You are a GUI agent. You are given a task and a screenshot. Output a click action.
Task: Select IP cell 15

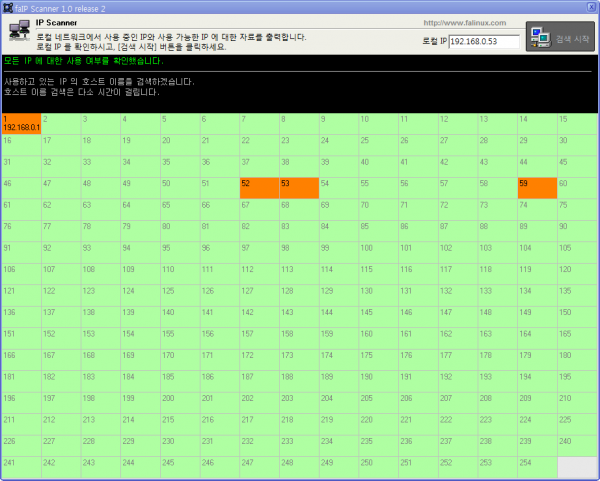pos(577,124)
